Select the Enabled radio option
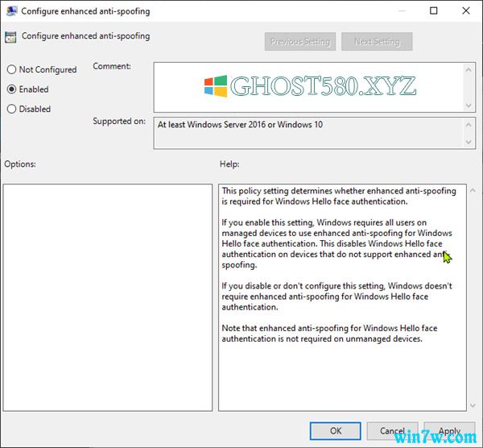 [27, 89]
